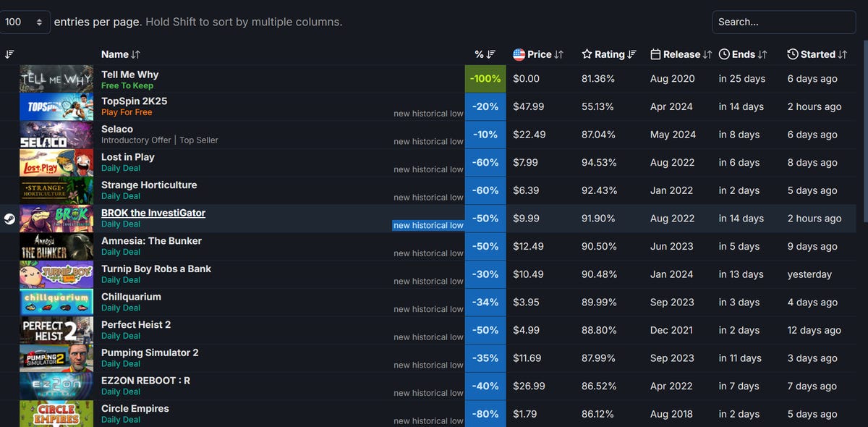This screenshot has height=427, width=868.
Task: Toggle the Rating column sort
Action: click(x=631, y=54)
